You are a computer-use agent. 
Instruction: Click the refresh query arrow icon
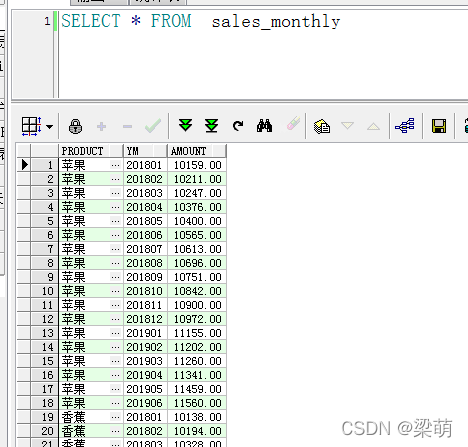tap(238, 126)
